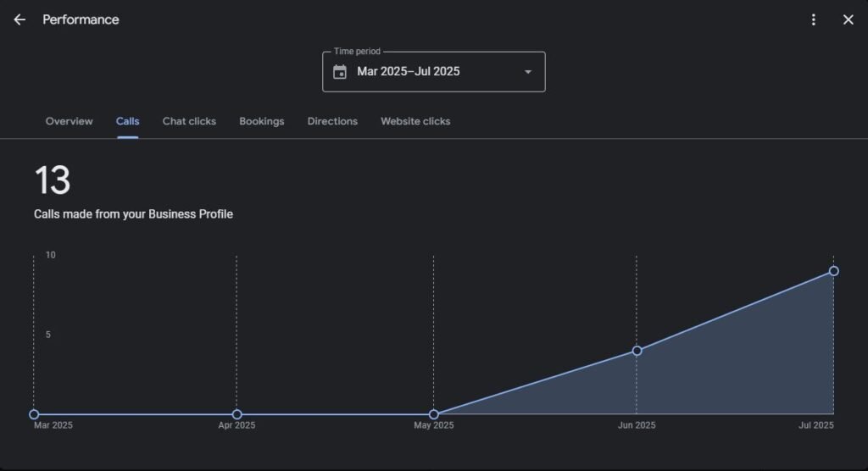Click the calendar icon in Time period
The width and height of the screenshot is (868, 471).
pos(340,72)
